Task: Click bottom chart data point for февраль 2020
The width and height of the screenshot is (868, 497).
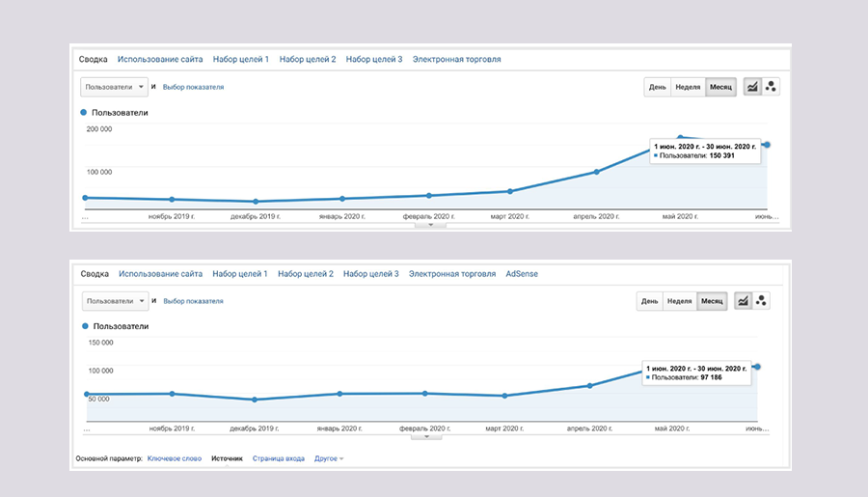Action: [425, 394]
